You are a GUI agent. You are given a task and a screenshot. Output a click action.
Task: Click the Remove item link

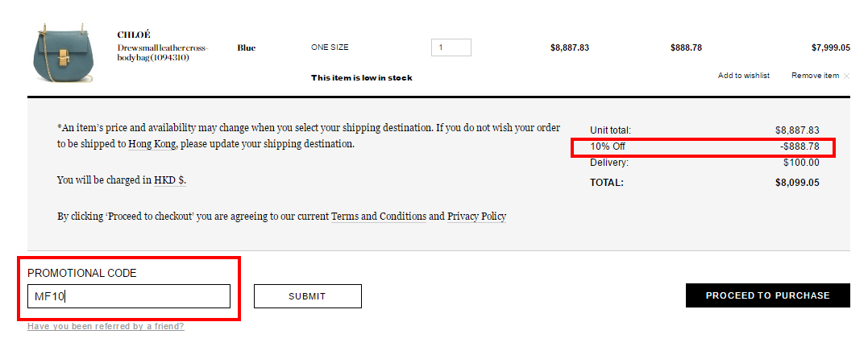pyautogui.click(x=815, y=76)
